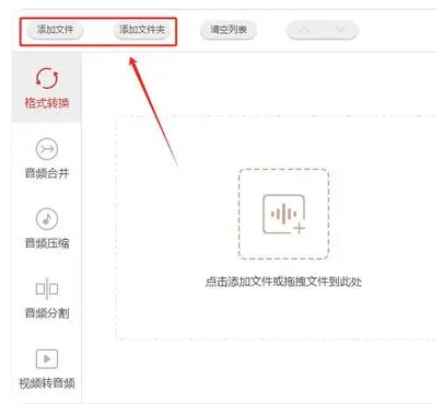The height and width of the screenshot is (410, 436).
Task: Click the waveform add-audio icon in center
Action: [284, 214]
